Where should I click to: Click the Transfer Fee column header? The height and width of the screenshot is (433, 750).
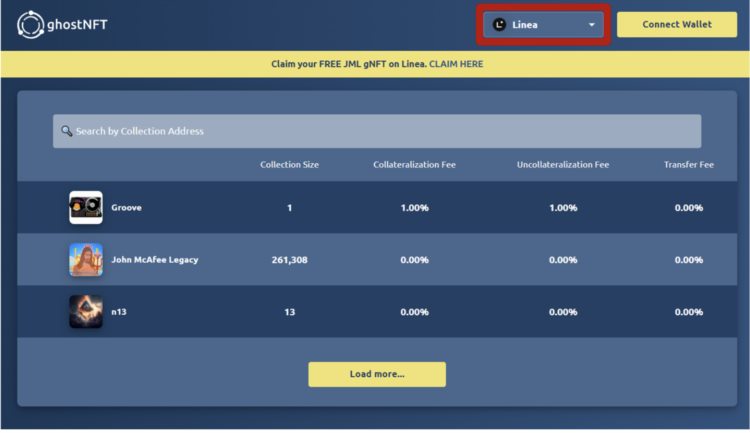(x=688, y=164)
